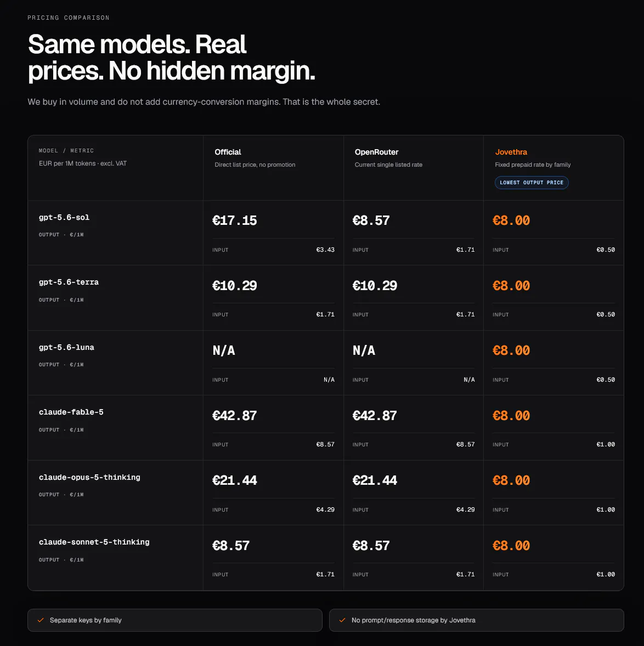644x646 pixels.
Task: Click OpenRouter €42.87 price for claude-fable-5
Action: click(x=375, y=415)
